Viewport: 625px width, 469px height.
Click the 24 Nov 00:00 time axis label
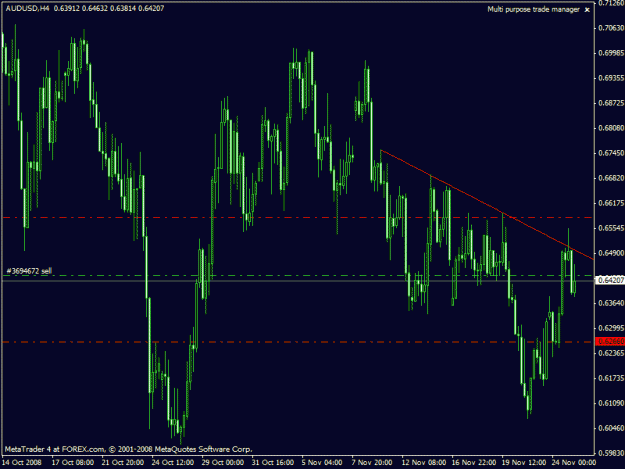pyautogui.click(x=574, y=462)
